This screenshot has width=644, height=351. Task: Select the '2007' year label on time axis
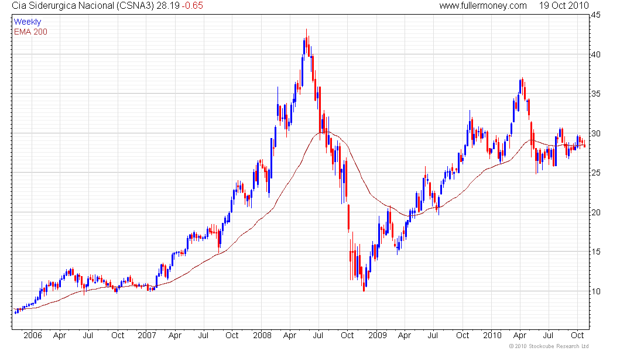[x=146, y=335]
